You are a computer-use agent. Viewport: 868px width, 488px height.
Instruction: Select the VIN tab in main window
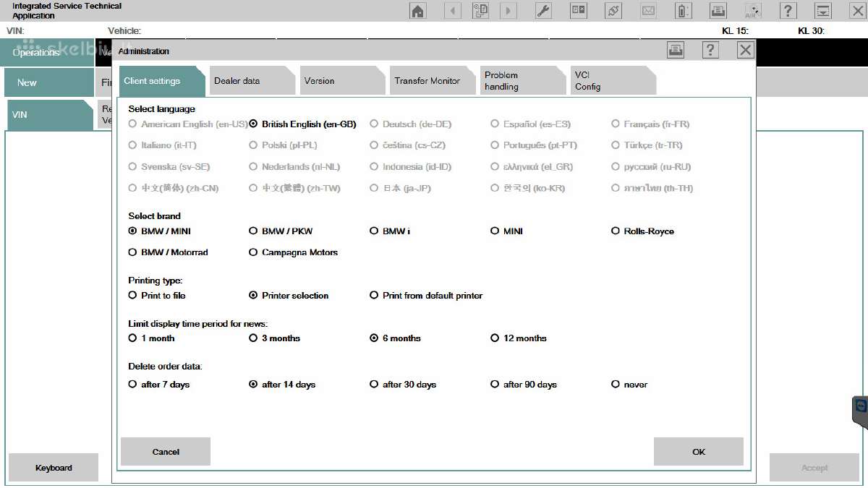point(49,115)
